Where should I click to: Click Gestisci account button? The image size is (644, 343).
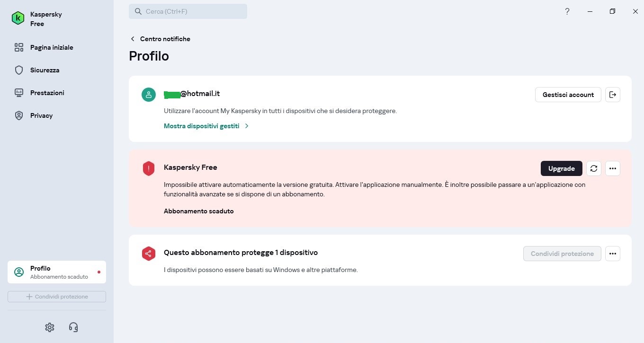[x=568, y=95]
